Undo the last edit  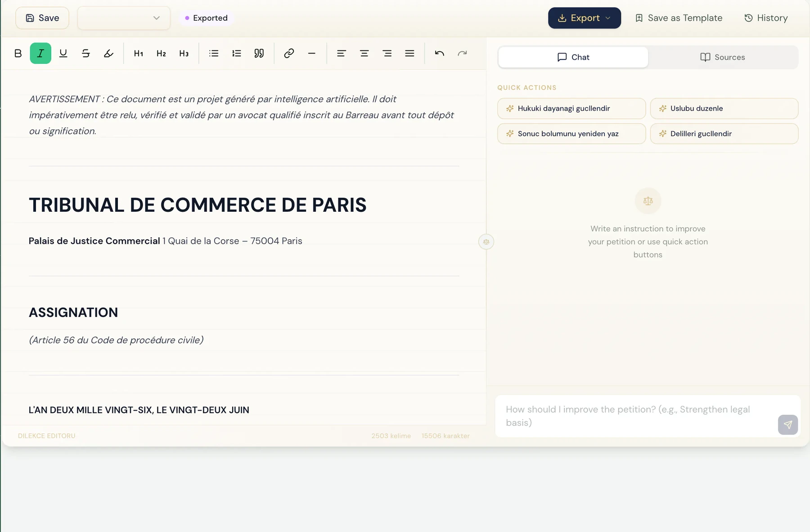pyautogui.click(x=440, y=54)
